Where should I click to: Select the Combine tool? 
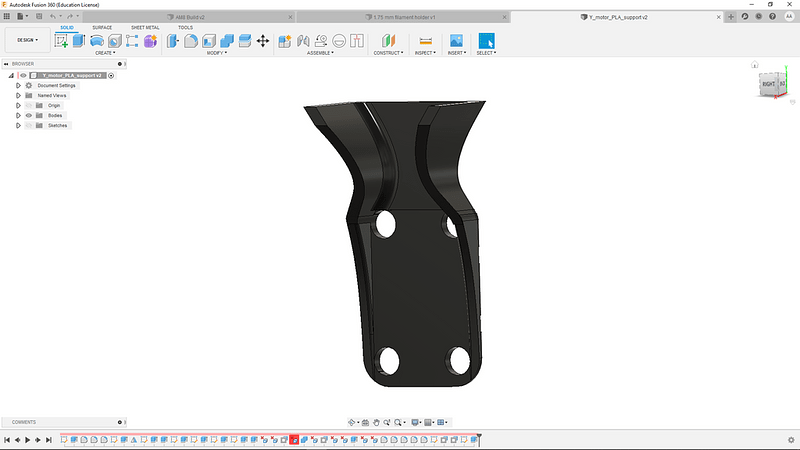pos(227,41)
